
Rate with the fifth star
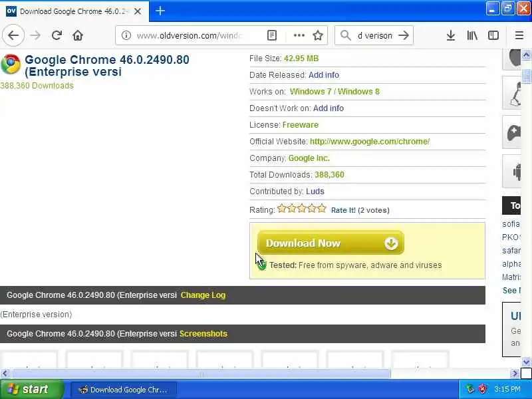coord(322,208)
